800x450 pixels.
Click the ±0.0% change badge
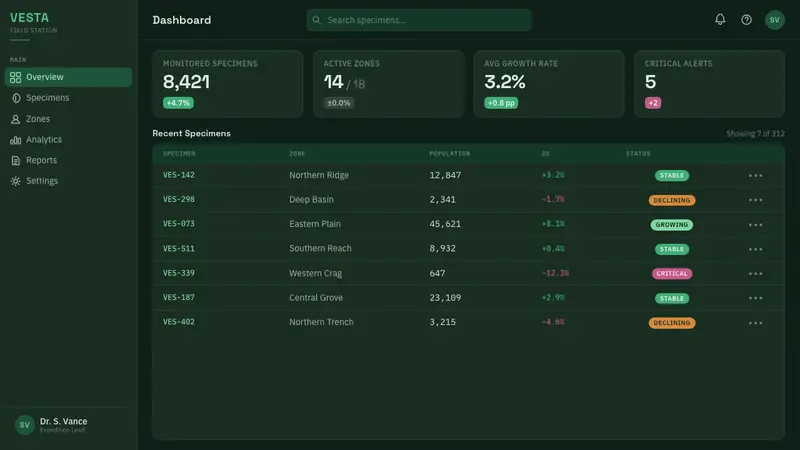[x=339, y=103]
